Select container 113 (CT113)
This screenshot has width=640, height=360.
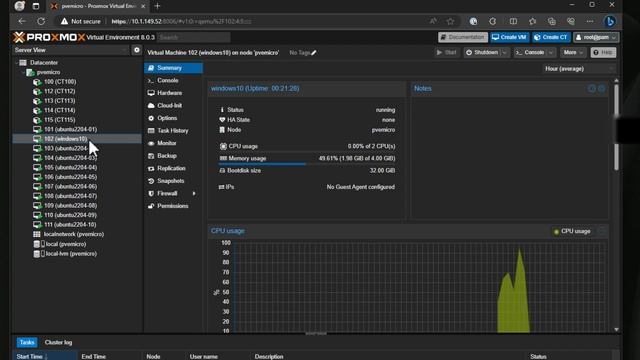coord(60,100)
